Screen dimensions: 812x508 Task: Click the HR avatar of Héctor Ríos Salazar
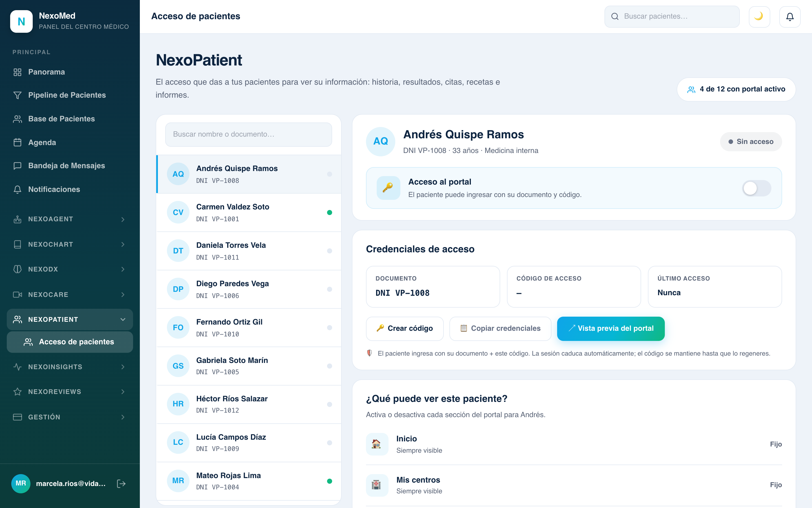(178, 404)
